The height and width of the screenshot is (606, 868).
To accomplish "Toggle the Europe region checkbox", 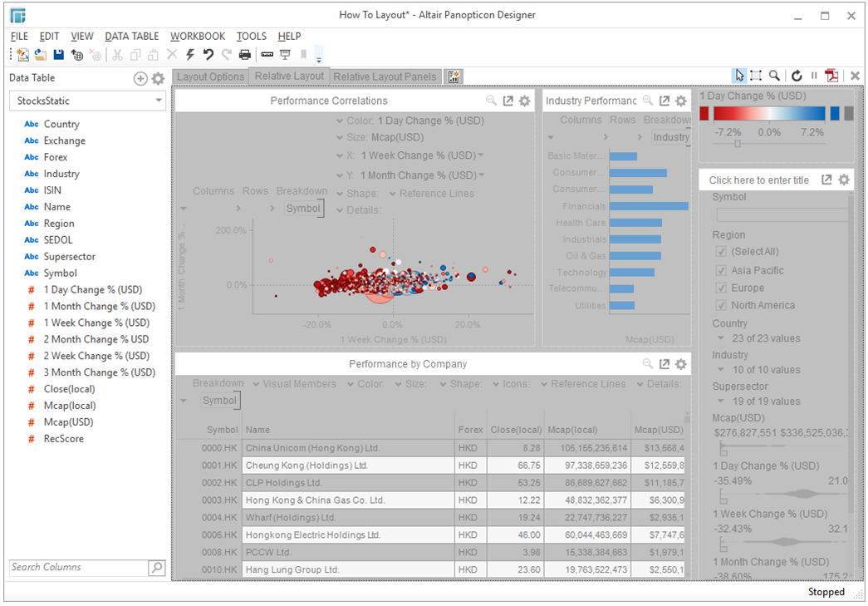I will [721, 288].
